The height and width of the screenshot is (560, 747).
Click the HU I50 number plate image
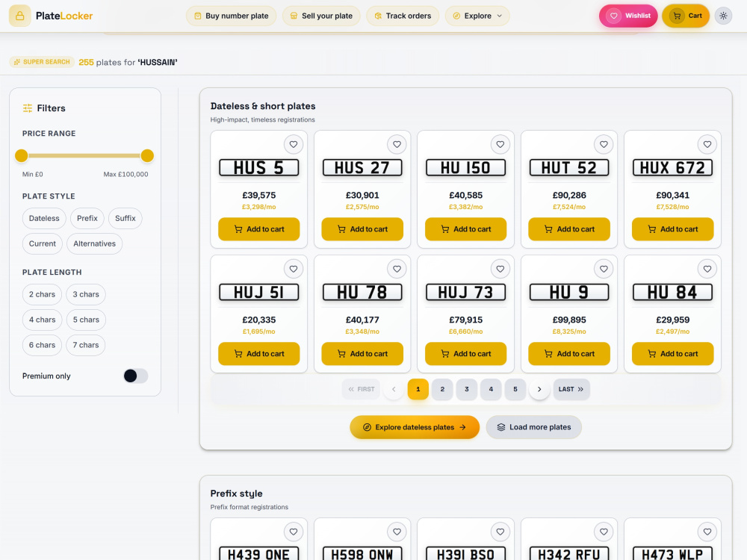click(465, 167)
